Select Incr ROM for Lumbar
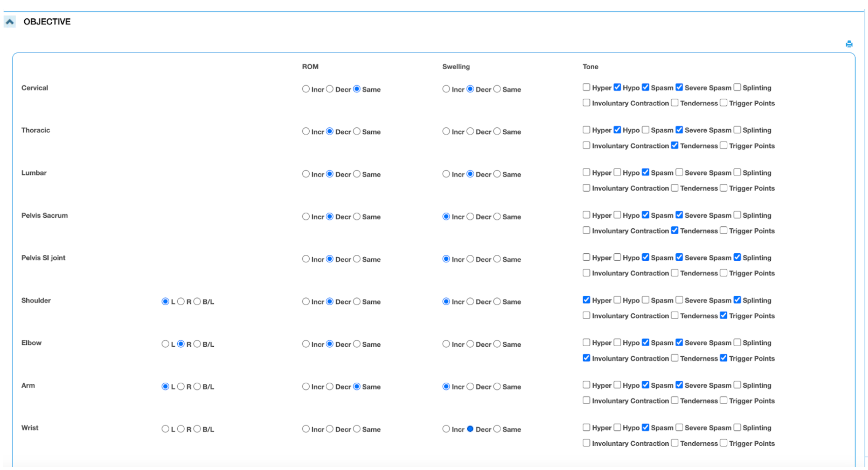The height and width of the screenshot is (470, 868). [305, 174]
